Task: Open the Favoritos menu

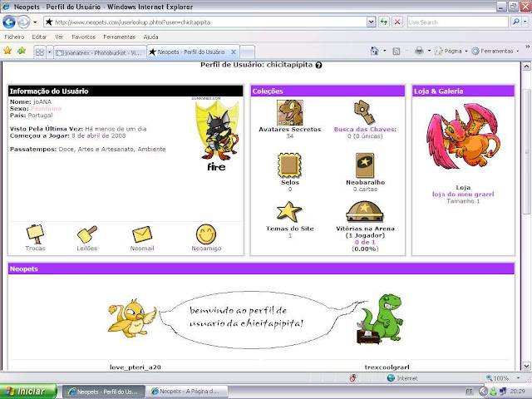Action: 83,37
